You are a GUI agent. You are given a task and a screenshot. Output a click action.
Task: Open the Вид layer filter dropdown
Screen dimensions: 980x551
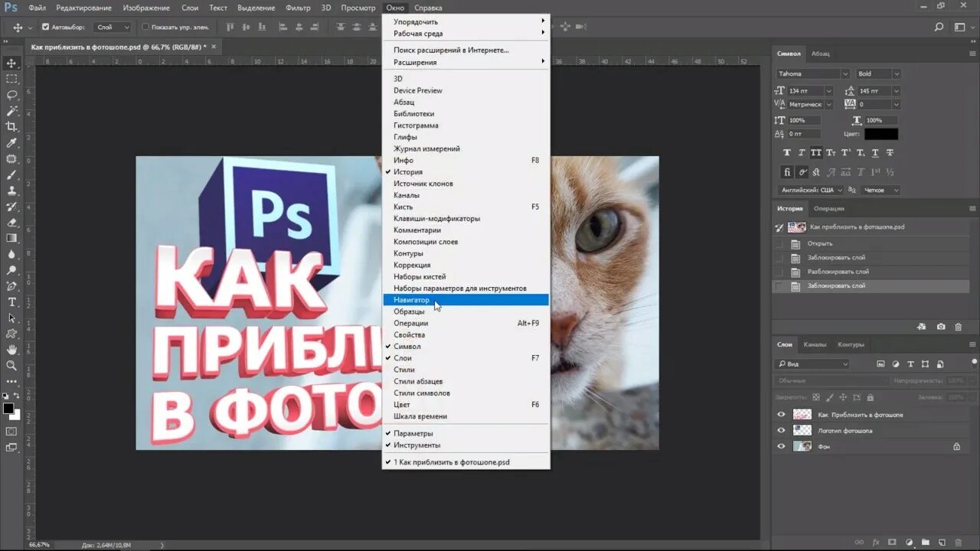[x=812, y=364]
